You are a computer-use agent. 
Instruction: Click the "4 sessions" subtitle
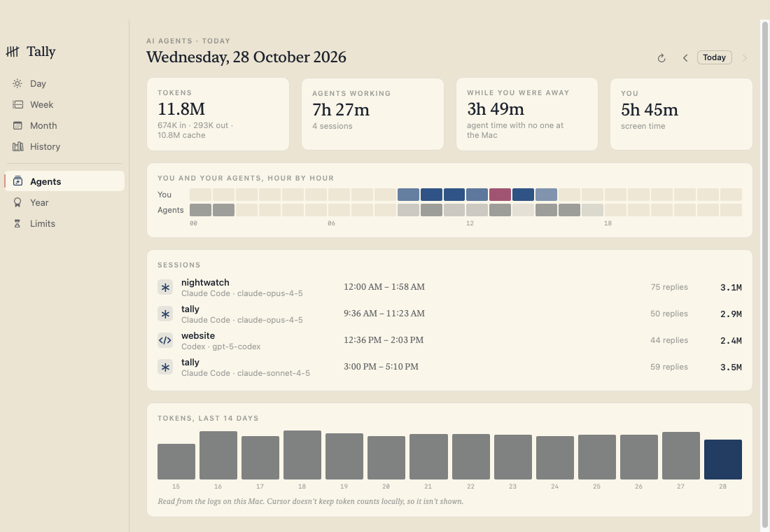tap(332, 126)
